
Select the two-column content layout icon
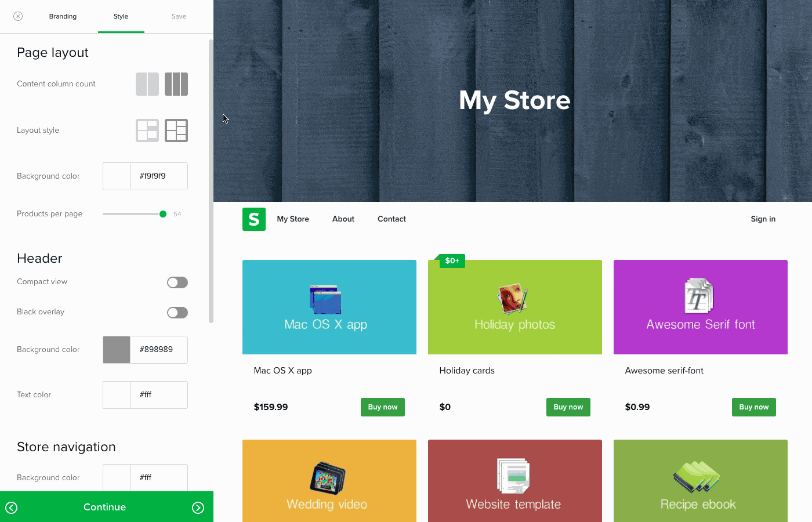pos(147,84)
